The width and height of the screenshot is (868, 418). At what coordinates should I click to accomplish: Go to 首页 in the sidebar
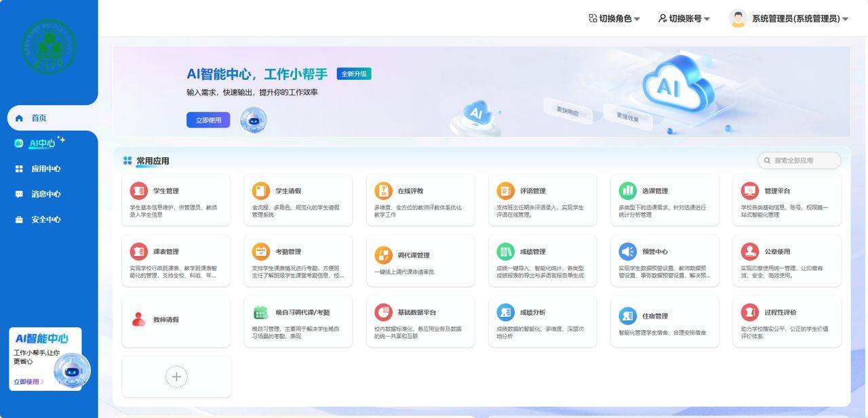(x=52, y=118)
